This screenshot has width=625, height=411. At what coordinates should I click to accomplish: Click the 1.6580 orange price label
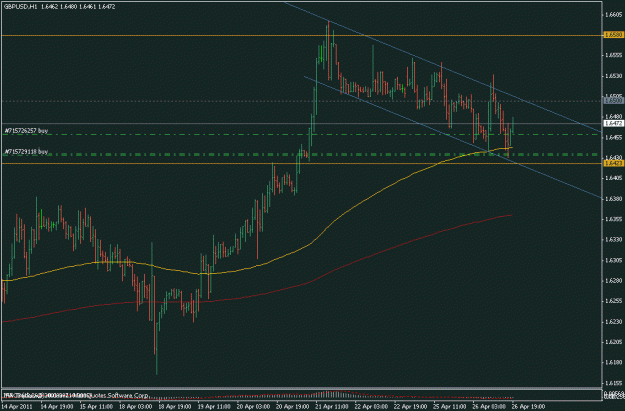pos(613,35)
